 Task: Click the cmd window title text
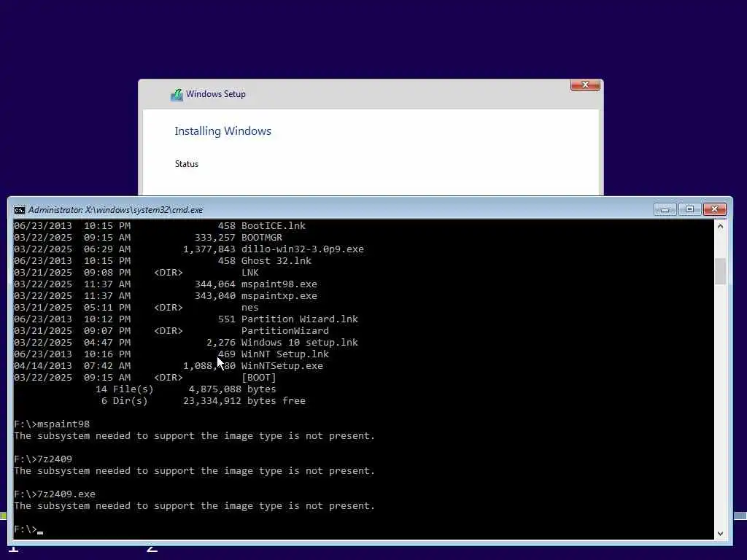click(116, 210)
